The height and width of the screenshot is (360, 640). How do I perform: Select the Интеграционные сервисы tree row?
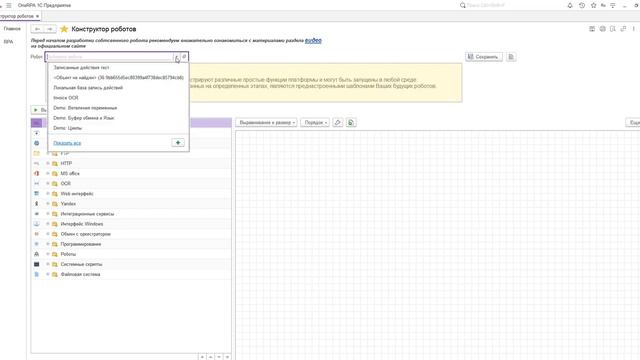[131, 214]
